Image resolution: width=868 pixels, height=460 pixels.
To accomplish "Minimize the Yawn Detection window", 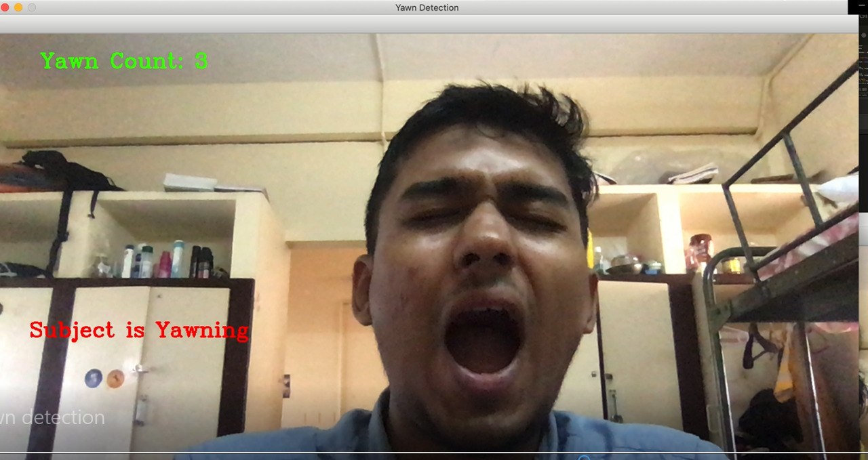I will tap(18, 7).
